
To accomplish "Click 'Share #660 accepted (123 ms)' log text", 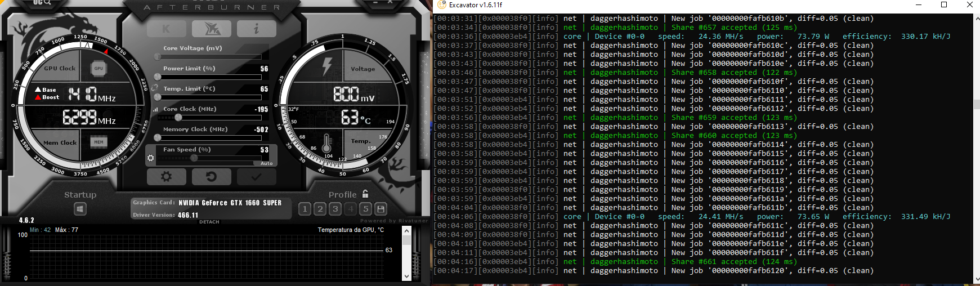I will click(734, 135).
